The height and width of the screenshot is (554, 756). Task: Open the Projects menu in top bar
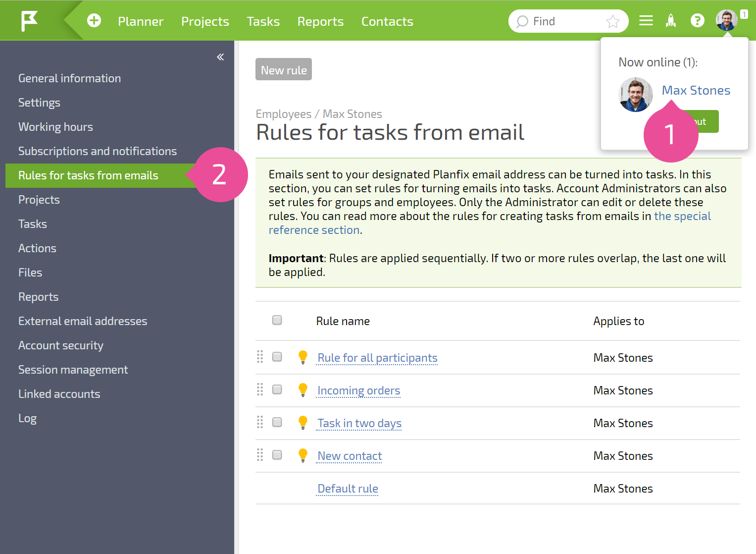tap(205, 21)
